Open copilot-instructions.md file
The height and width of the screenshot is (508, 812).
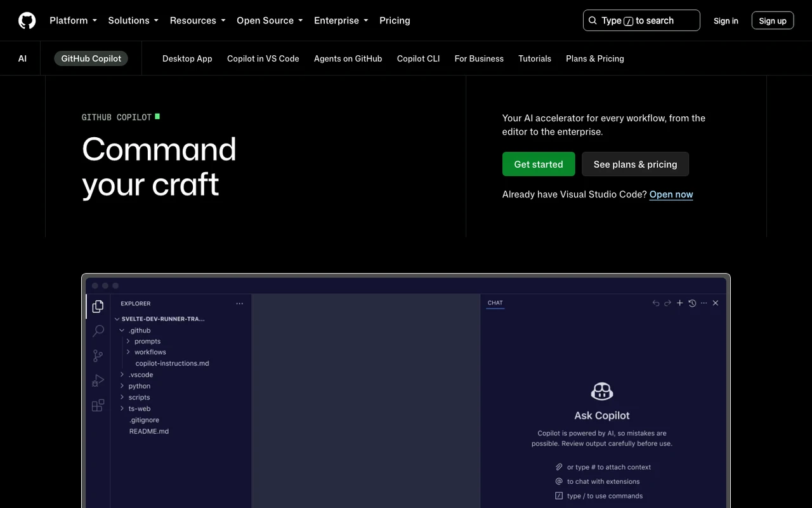tap(172, 363)
